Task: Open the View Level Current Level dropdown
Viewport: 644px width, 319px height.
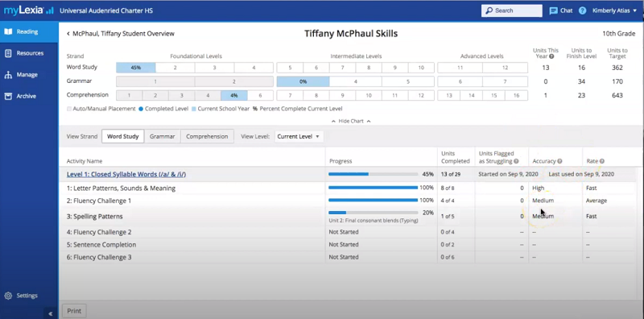Action: click(x=299, y=136)
